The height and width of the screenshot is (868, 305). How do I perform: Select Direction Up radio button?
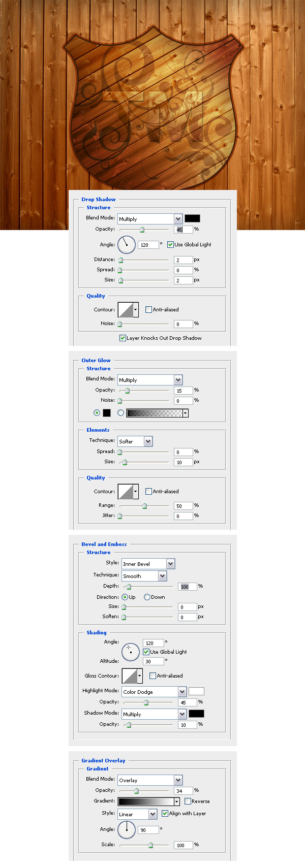tap(125, 597)
